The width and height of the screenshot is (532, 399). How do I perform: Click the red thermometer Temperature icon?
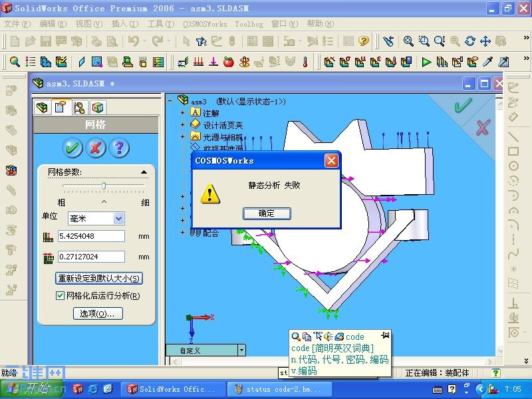click(305, 62)
